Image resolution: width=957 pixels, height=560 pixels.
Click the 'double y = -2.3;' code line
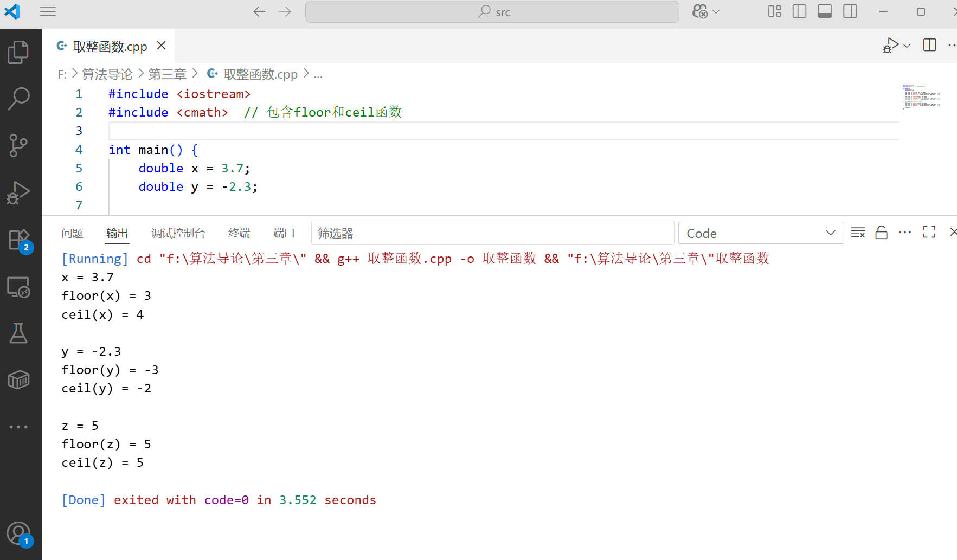click(198, 186)
